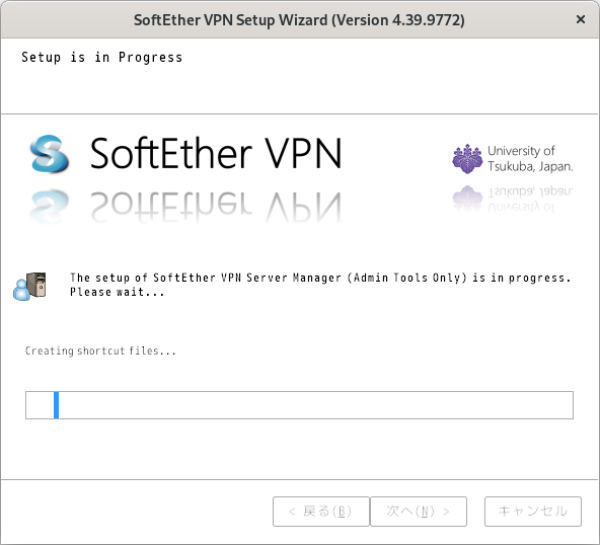Click the Server Manager setup in progress message
This screenshot has width=600, height=545.
[320, 277]
